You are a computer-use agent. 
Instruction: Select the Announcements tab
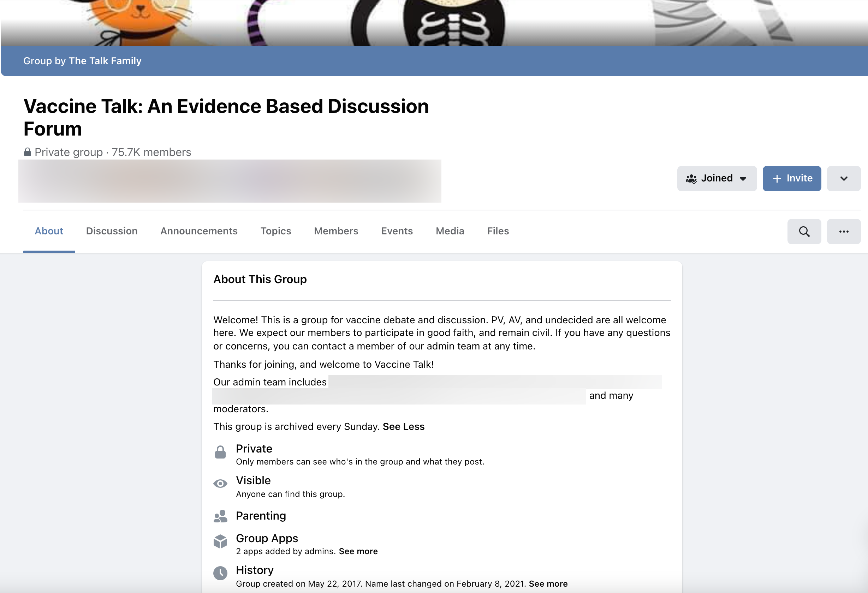199,231
